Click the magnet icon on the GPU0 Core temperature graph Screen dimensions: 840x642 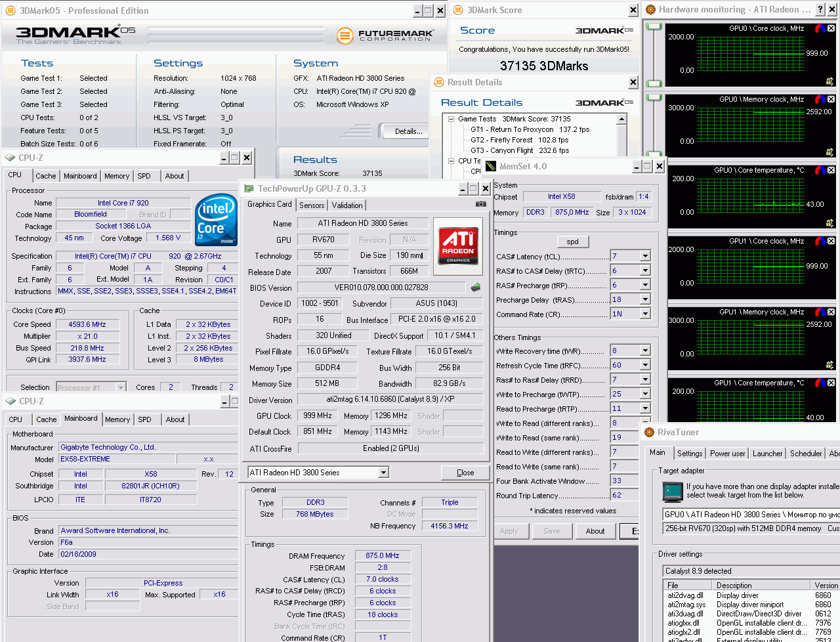tap(820, 170)
